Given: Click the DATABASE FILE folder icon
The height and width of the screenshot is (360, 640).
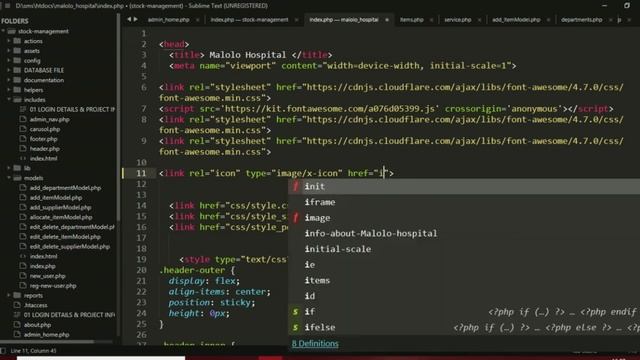Looking at the screenshot, I should click(x=17, y=70).
